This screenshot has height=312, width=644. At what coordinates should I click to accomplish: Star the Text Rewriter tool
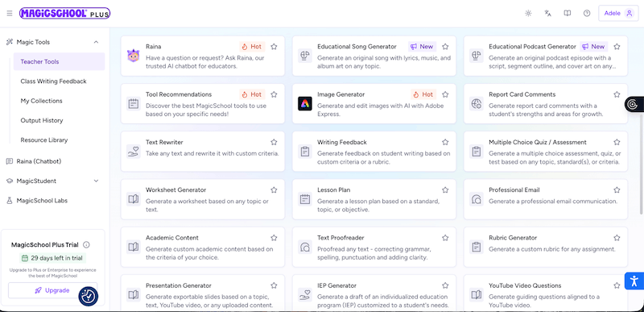(274, 142)
